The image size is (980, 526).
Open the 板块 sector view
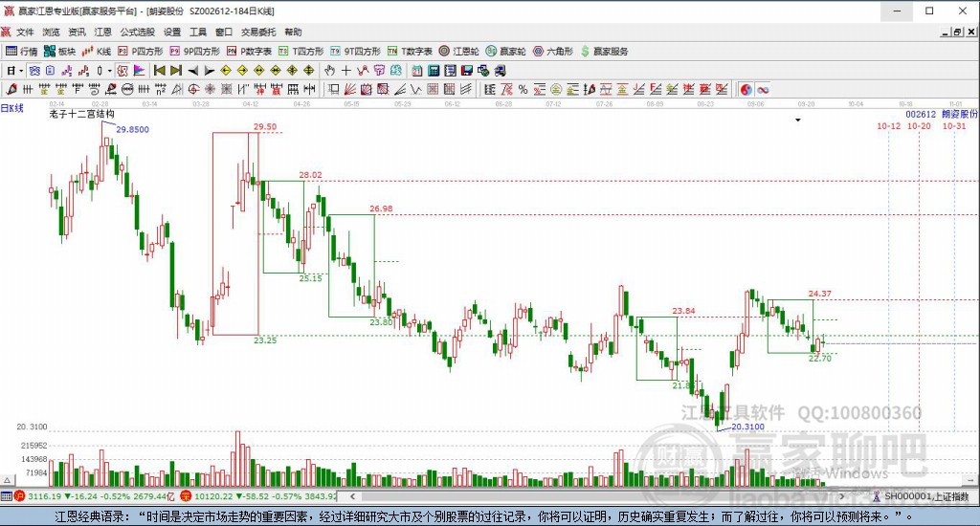click(60, 52)
